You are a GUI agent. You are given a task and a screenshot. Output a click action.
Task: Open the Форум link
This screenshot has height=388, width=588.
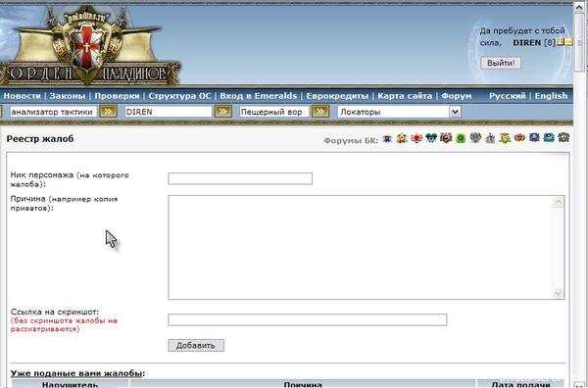pyautogui.click(x=457, y=96)
